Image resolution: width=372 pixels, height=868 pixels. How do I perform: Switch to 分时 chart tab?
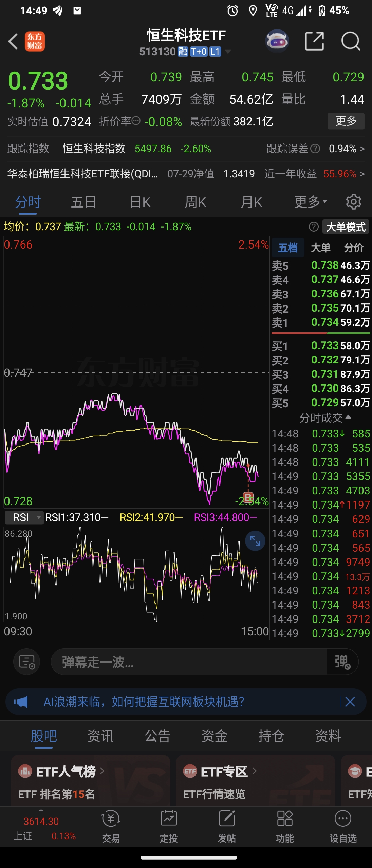click(x=28, y=202)
